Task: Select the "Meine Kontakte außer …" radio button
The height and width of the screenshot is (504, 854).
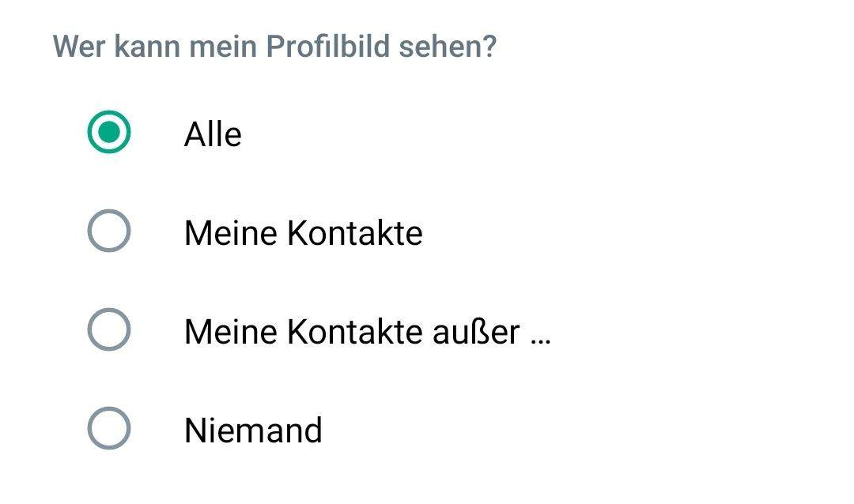Action: 108,331
